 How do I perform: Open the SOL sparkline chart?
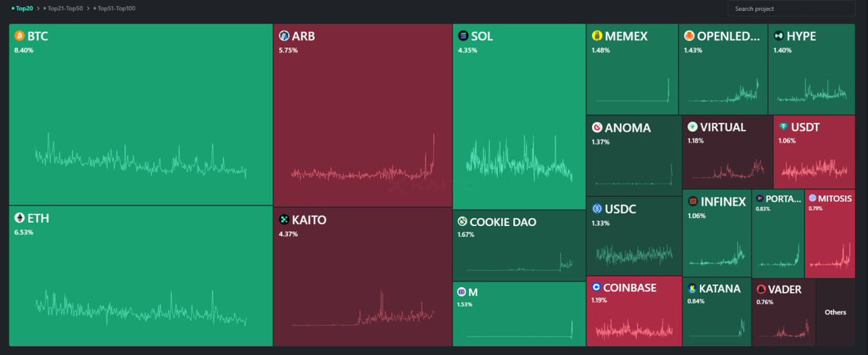[x=519, y=159]
